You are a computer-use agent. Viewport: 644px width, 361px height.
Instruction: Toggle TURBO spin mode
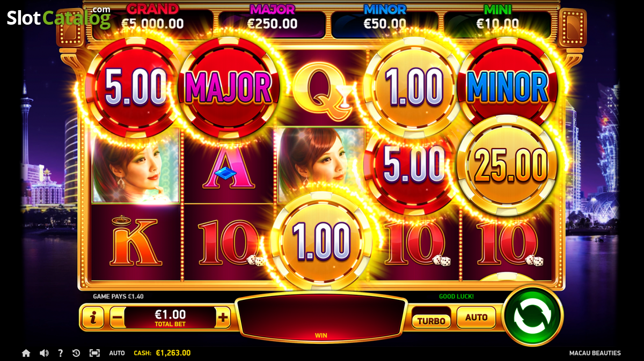click(431, 321)
